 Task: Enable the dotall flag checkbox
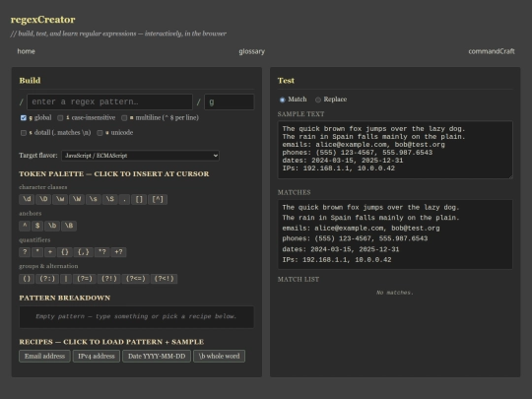pos(24,133)
